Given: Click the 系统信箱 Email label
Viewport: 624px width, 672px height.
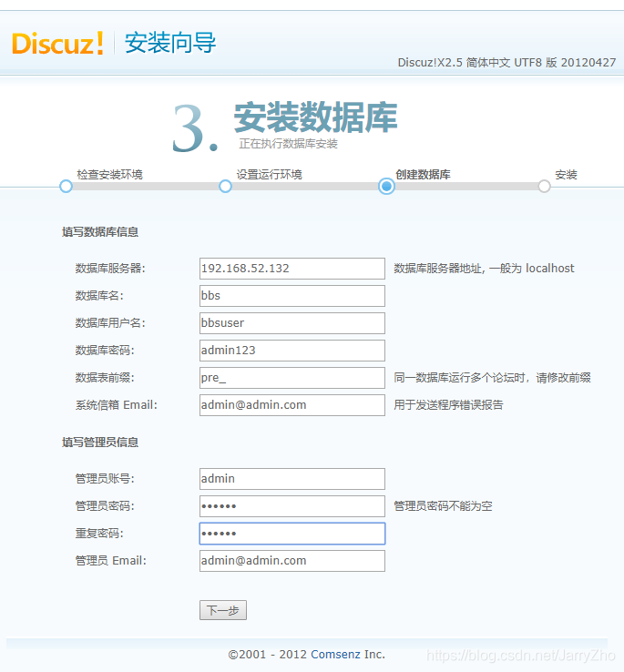Looking at the screenshot, I should pyautogui.click(x=117, y=405).
